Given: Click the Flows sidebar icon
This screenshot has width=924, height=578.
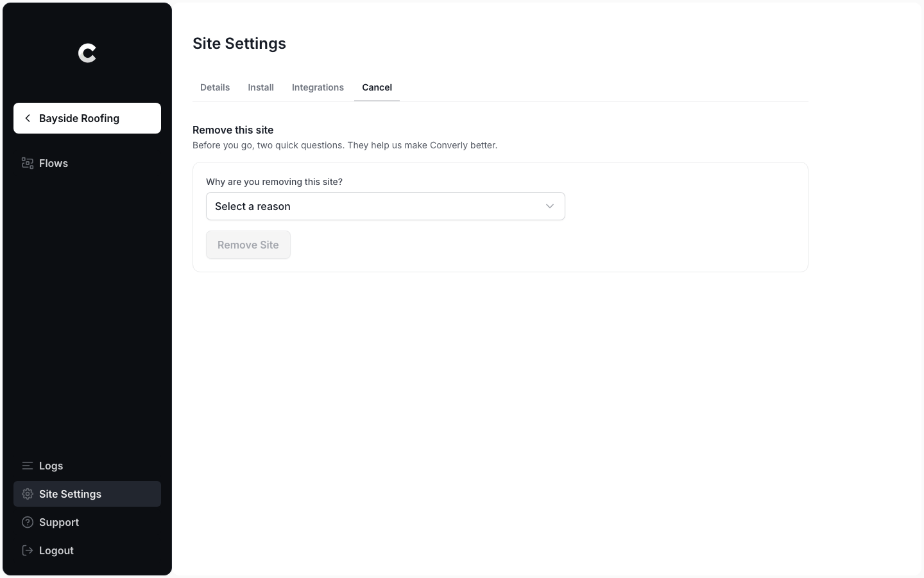Looking at the screenshot, I should tap(28, 163).
